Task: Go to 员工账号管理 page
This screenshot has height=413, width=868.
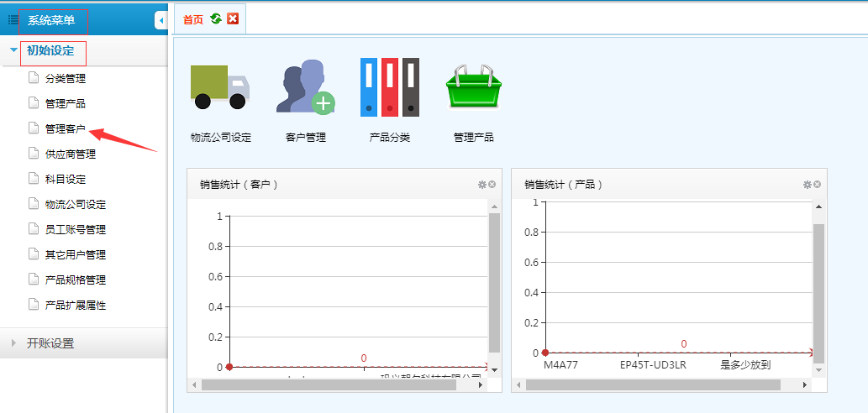Action: [75, 229]
